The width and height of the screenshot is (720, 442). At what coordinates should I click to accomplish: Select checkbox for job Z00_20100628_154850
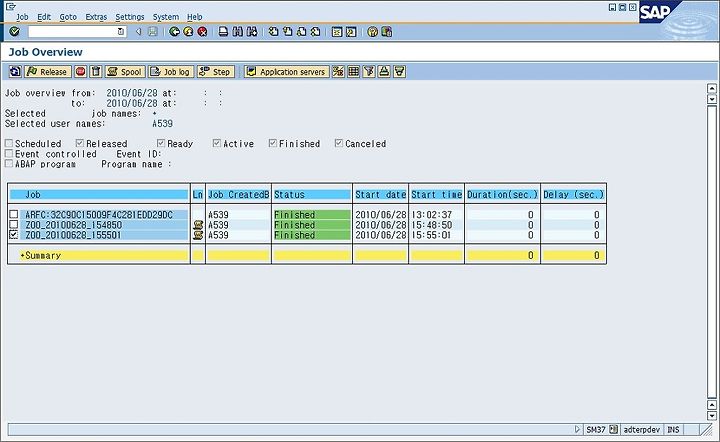click(x=14, y=224)
